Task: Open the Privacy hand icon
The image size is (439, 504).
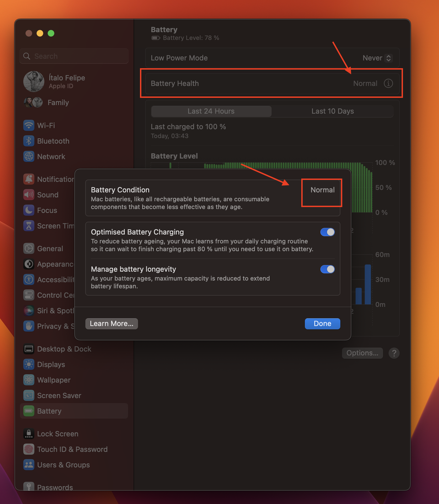Action: click(29, 326)
